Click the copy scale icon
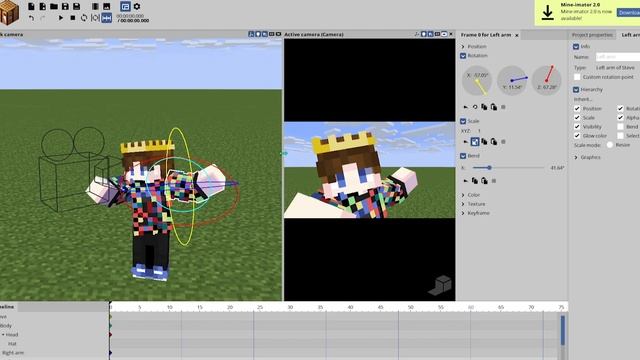Image resolution: width=640 pixels, height=360 pixels. pyautogui.click(x=484, y=142)
